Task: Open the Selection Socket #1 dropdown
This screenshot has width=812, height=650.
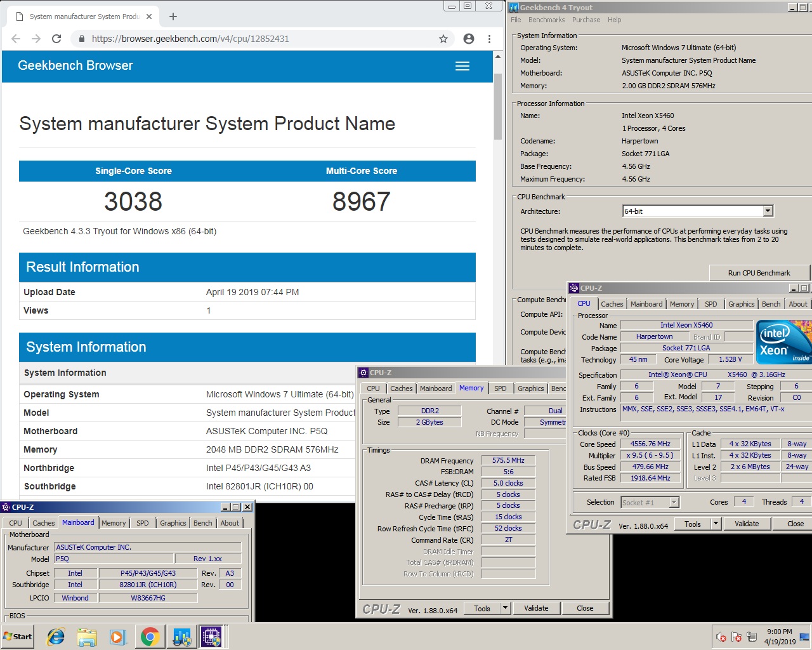Action: click(674, 503)
